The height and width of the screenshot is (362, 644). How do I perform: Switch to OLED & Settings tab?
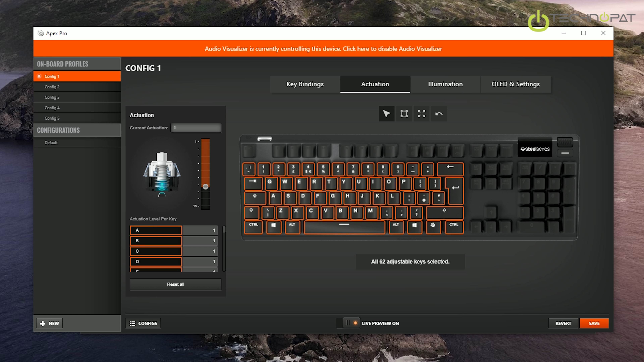pos(516,84)
